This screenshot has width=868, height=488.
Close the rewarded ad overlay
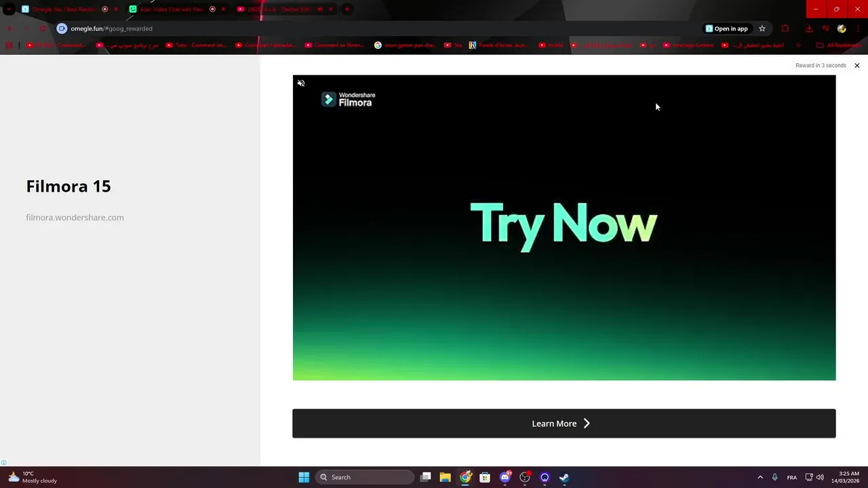click(x=857, y=66)
